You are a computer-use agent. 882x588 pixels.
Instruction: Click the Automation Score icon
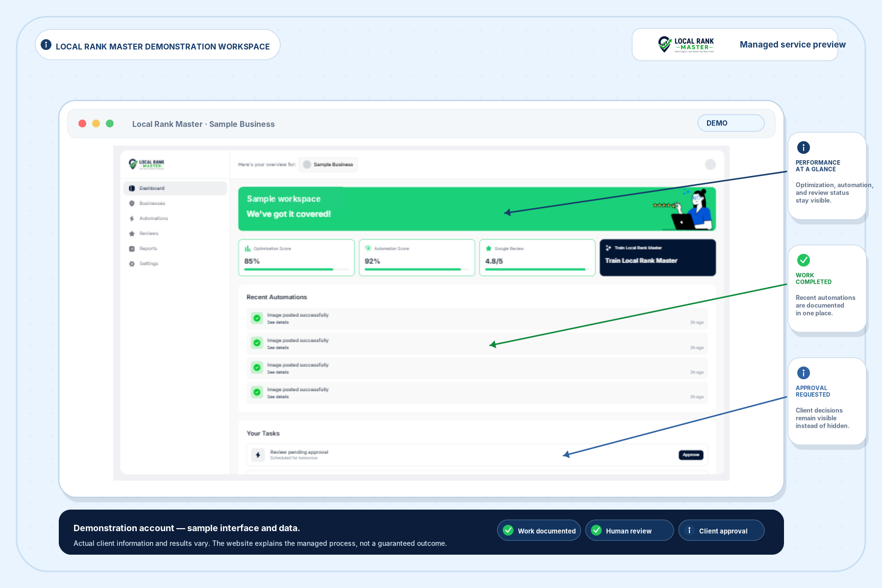click(x=368, y=248)
